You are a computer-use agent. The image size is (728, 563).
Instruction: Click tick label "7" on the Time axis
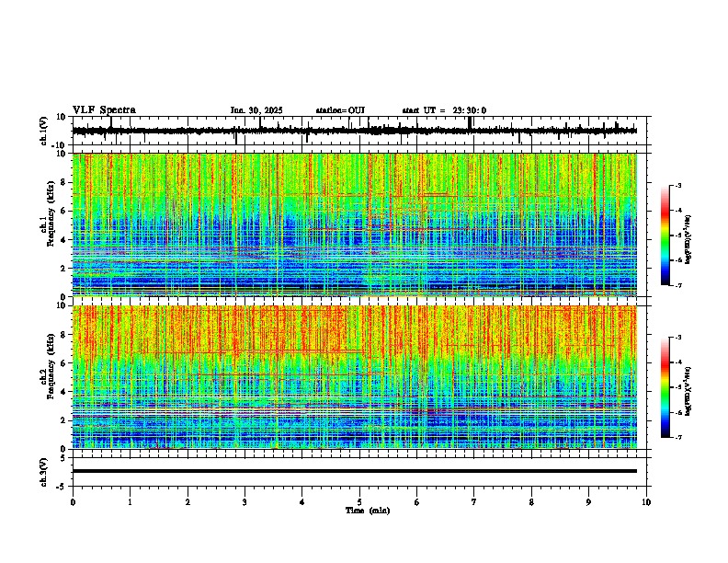474,501
